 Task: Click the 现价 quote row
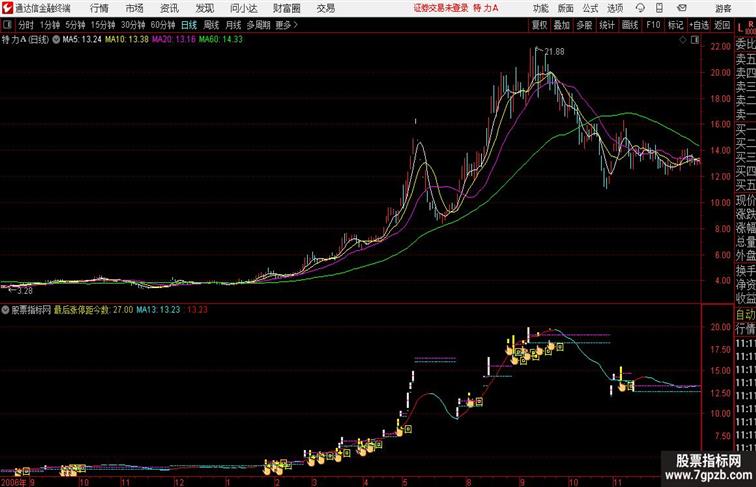click(x=745, y=200)
